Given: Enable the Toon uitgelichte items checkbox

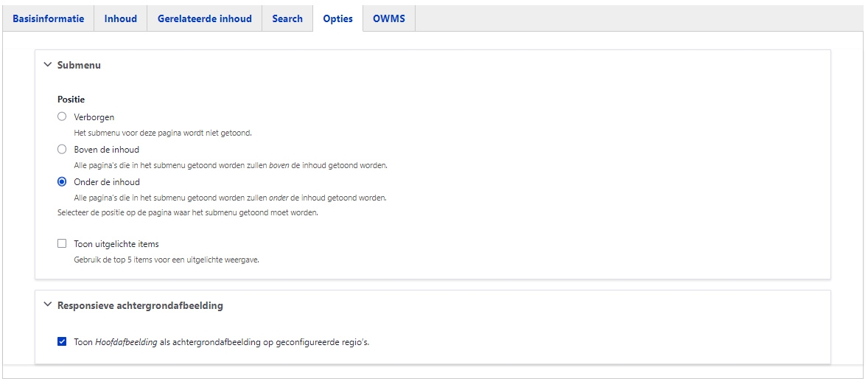Looking at the screenshot, I should pyautogui.click(x=62, y=244).
